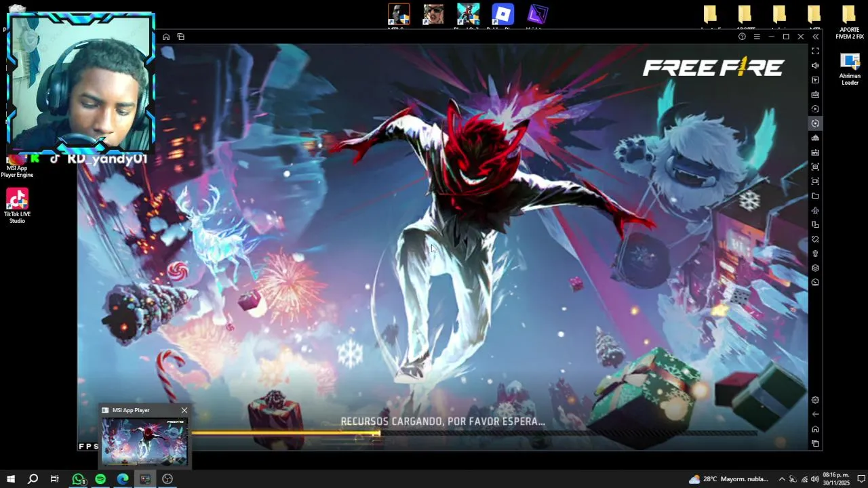868x488 pixels.
Task: Open Task View on the taskbar
Action: [54, 479]
